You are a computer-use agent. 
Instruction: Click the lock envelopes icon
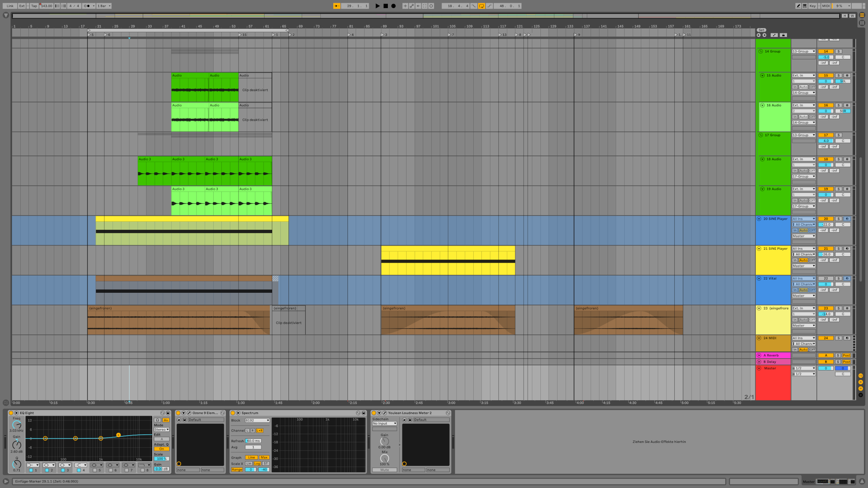pyautogui.click(x=783, y=35)
